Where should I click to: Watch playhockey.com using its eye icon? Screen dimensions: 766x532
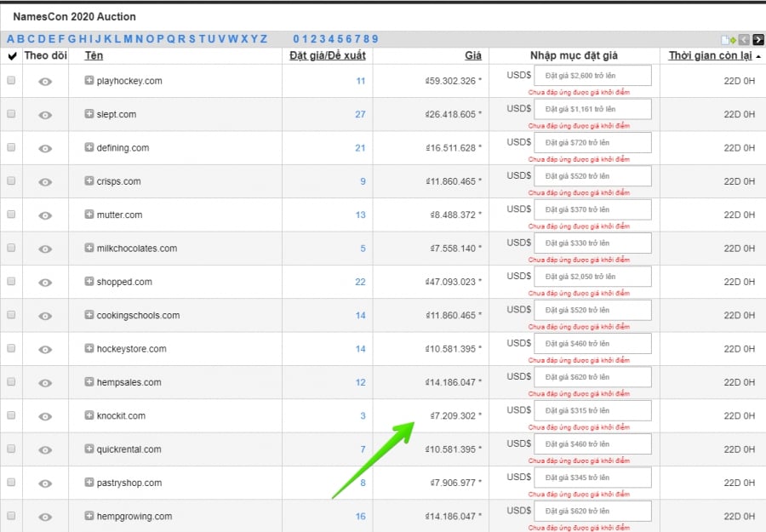45,81
